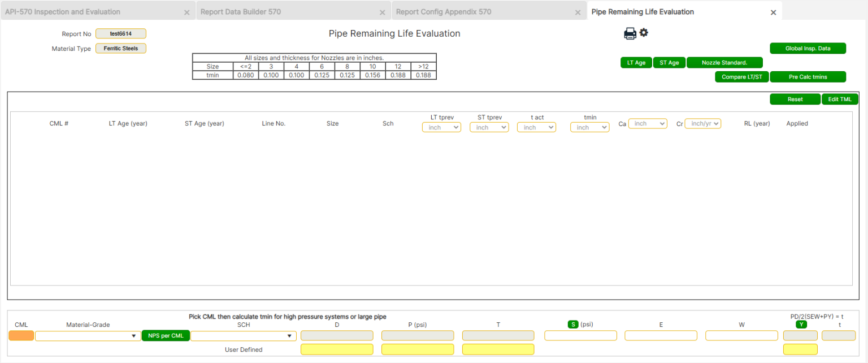The height and width of the screenshot is (363, 868).
Task: Click the LT Age button
Action: pos(636,62)
